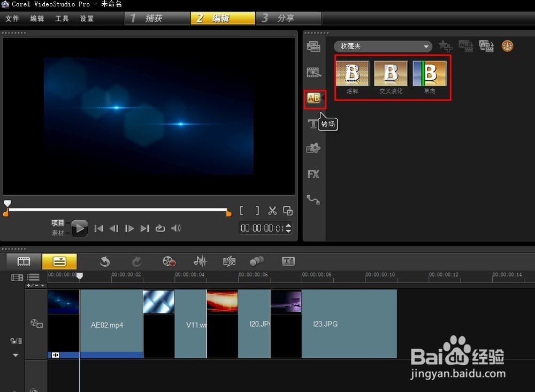Screen dimensions: 535x392
Task: Click the timecode up/down stepper arrows
Action: tap(288, 228)
